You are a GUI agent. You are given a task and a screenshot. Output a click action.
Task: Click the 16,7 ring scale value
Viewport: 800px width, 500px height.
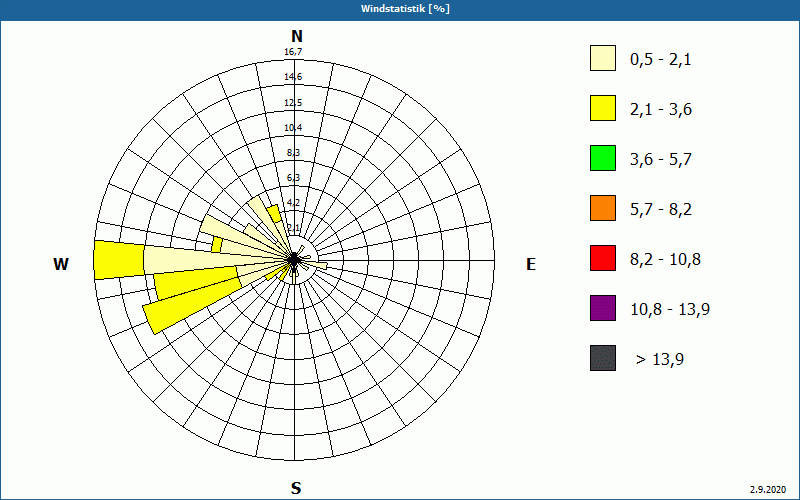(293, 52)
